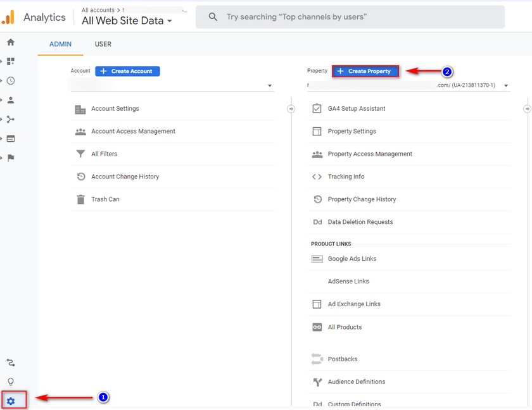Viewport: 532px width, 410px height.
Task: Open the Acquisition branching icon
Action: [x=11, y=120]
